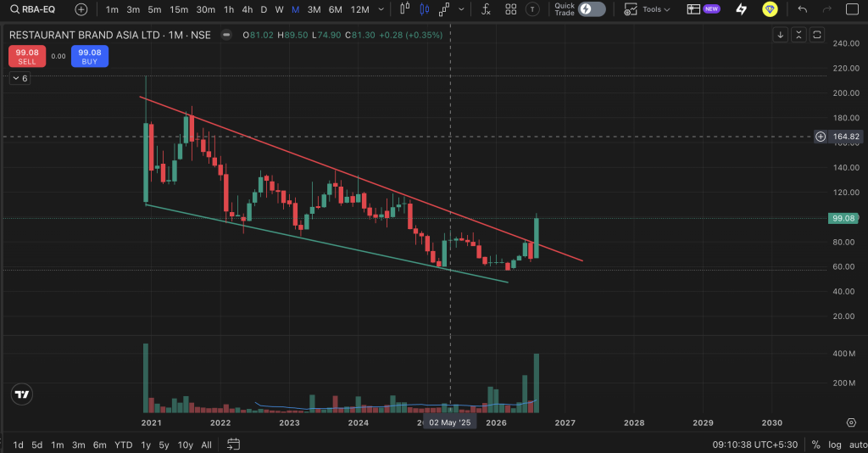Open the go-to-date calendar icon
The width and height of the screenshot is (868, 453).
(x=234, y=445)
